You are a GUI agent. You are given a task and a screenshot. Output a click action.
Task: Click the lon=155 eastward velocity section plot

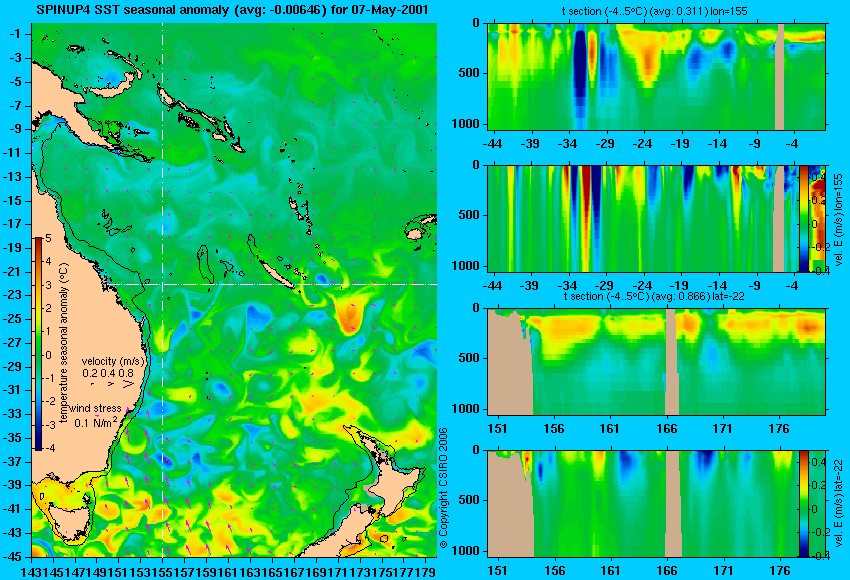pos(643,218)
